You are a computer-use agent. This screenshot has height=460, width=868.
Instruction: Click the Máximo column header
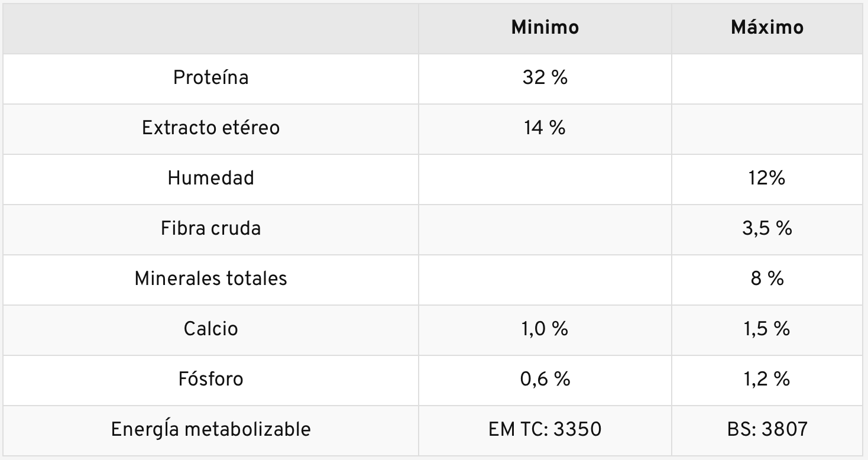[x=767, y=28]
